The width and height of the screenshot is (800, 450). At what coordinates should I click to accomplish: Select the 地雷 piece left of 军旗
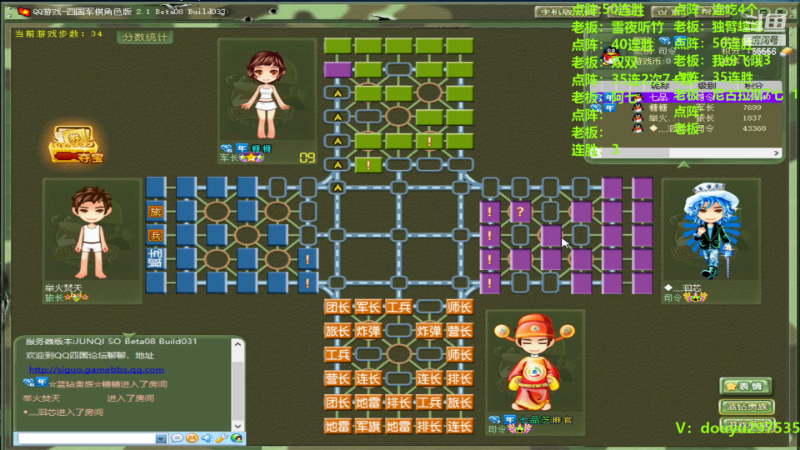click(x=337, y=426)
